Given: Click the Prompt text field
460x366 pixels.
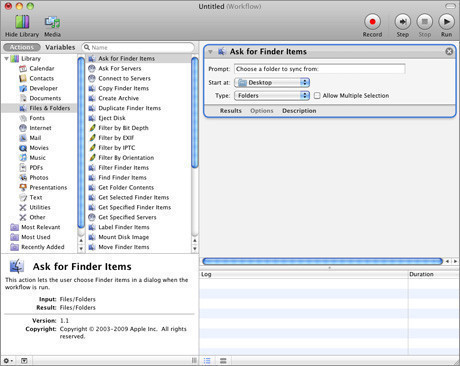Looking at the screenshot, I should click(x=320, y=69).
